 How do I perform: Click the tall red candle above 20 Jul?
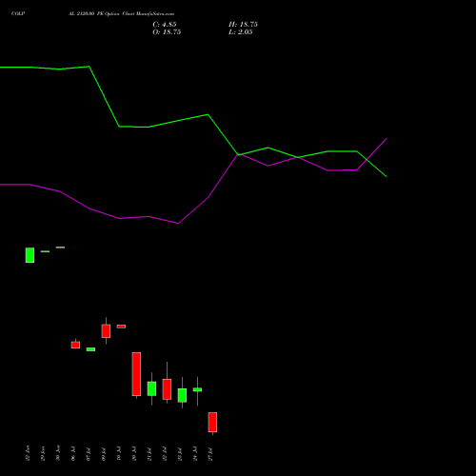pyautogui.click(x=136, y=374)
